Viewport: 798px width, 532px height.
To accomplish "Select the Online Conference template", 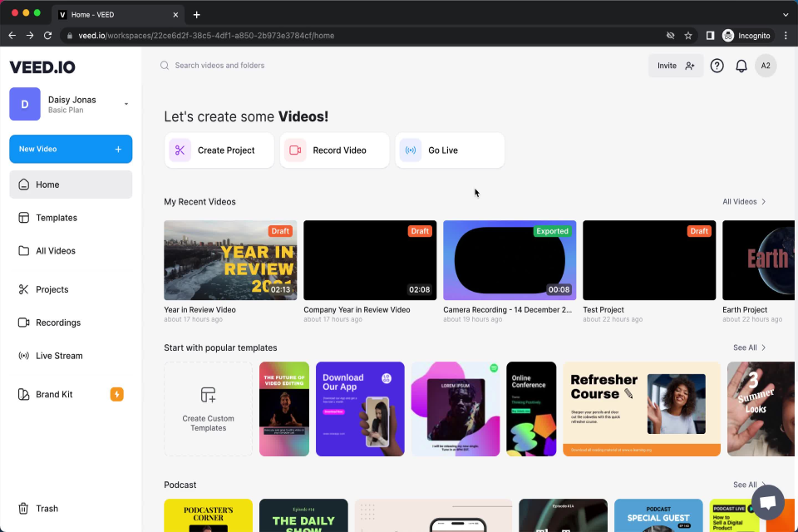I will click(x=531, y=409).
